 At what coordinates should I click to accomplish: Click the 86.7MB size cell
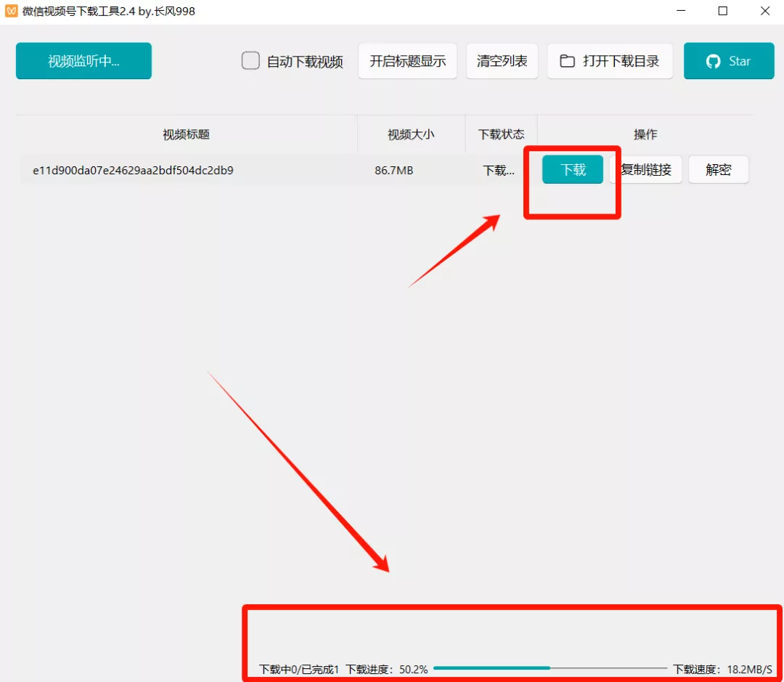click(394, 170)
